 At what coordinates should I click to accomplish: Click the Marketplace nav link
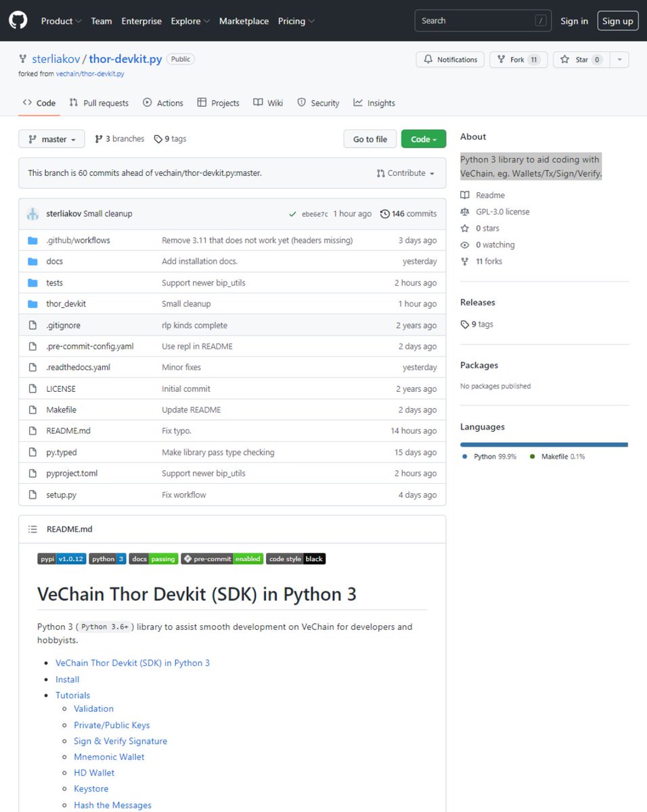pyautogui.click(x=244, y=21)
